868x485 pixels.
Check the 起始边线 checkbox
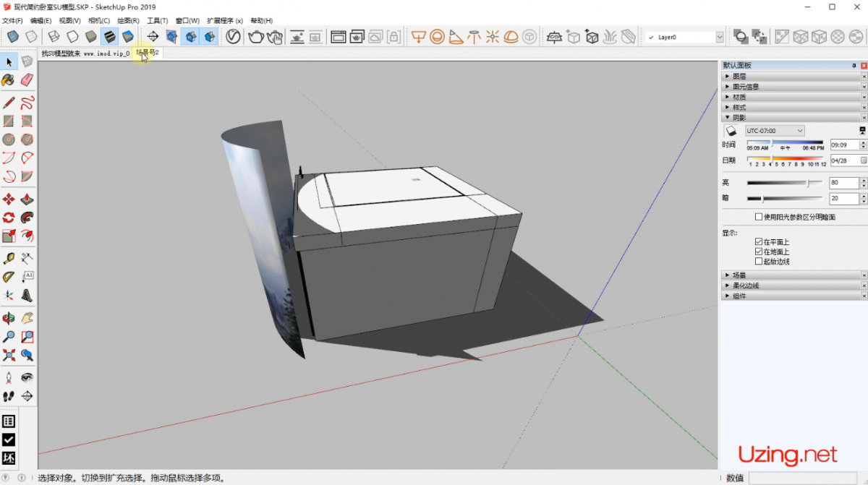758,262
